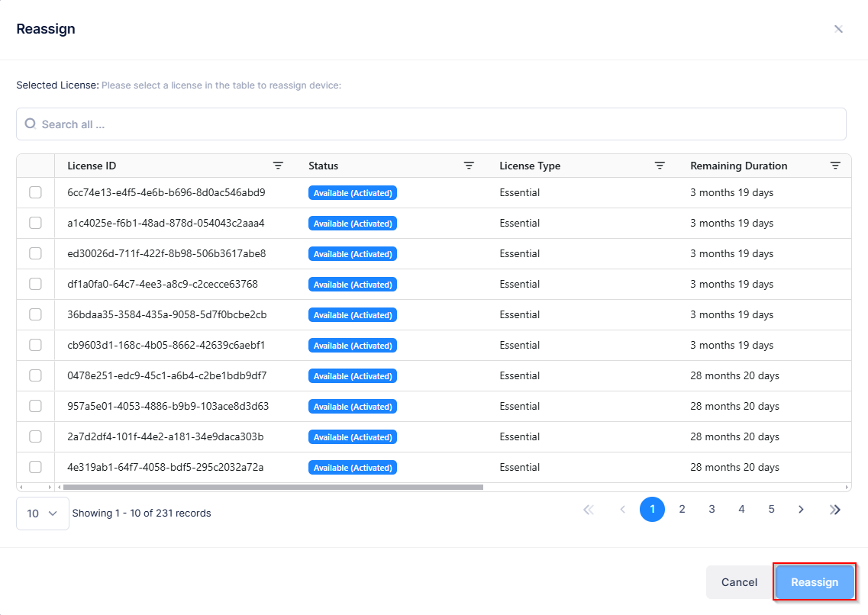Screen dimensions: 868x615
Task: Open the License Type column filter icon
Action: [660, 166]
